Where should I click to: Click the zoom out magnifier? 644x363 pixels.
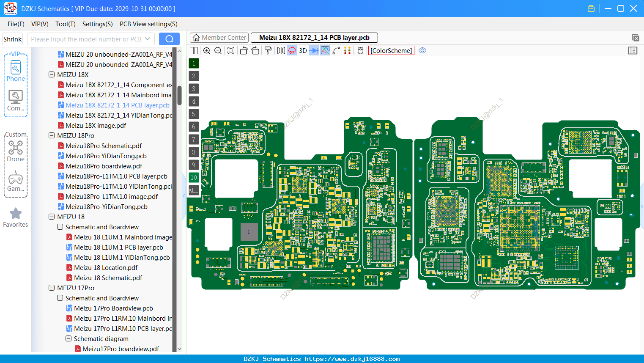pos(218,51)
